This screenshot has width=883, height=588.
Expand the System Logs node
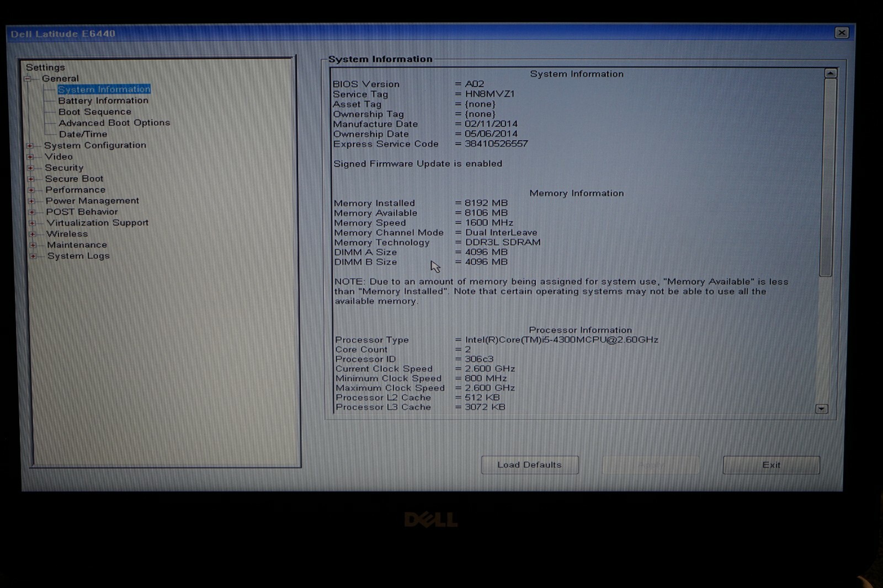33,256
